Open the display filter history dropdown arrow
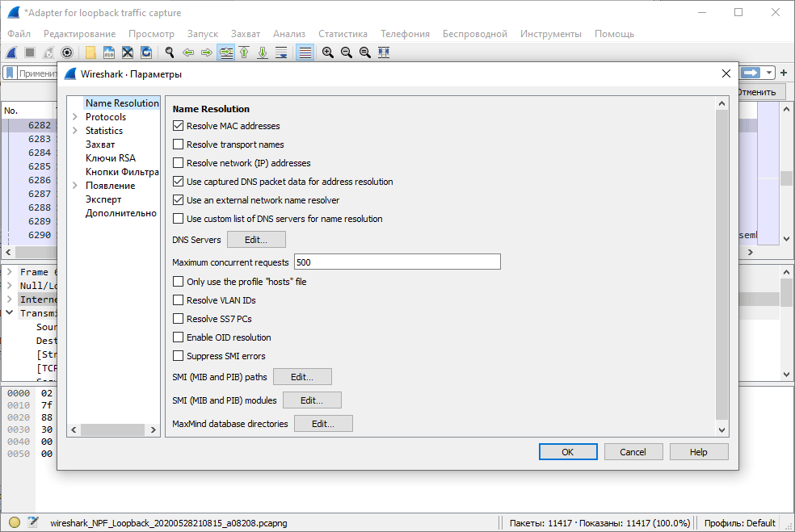The image size is (795, 532). 769,73
